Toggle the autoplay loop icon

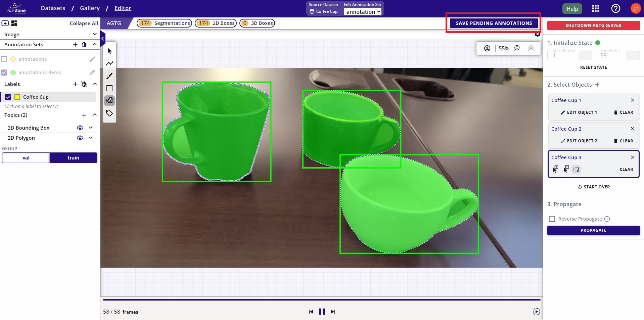[x=537, y=312]
